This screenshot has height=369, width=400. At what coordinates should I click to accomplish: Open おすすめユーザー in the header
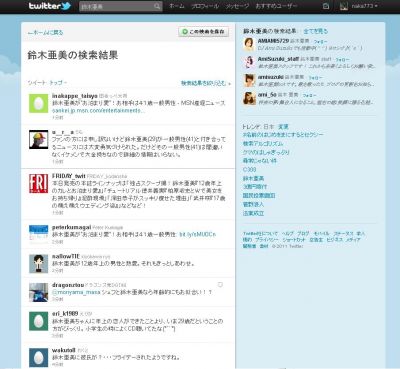point(276,6)
